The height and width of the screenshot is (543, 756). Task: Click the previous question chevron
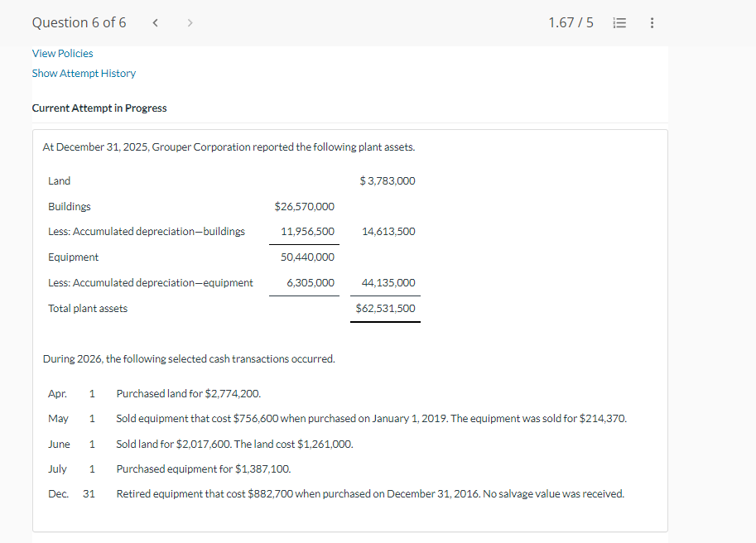pos(155,22)
